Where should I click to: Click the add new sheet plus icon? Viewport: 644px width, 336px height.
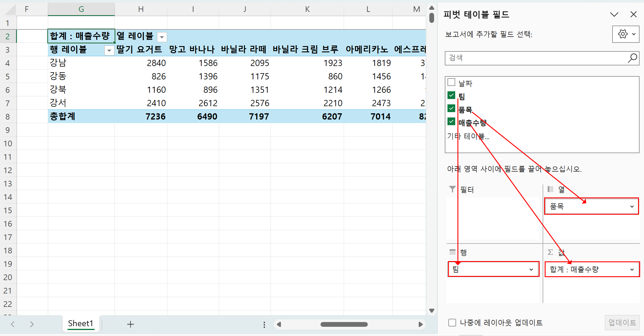(131, 324)
